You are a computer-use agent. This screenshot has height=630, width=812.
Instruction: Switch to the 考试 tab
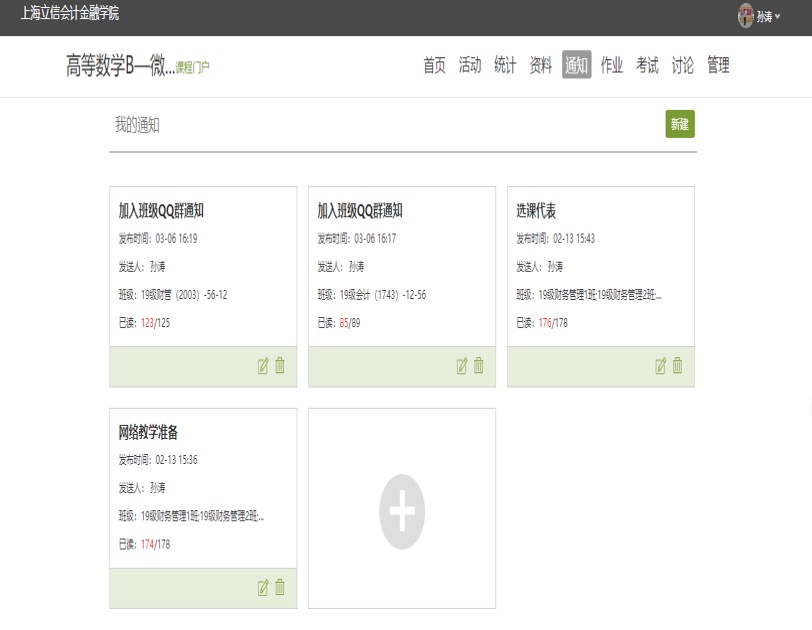click(x=647, y=66)
